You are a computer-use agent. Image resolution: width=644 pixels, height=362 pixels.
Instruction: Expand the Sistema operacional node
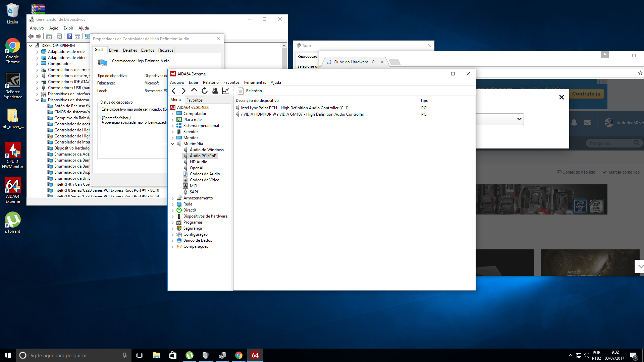(x=173, y=126)
